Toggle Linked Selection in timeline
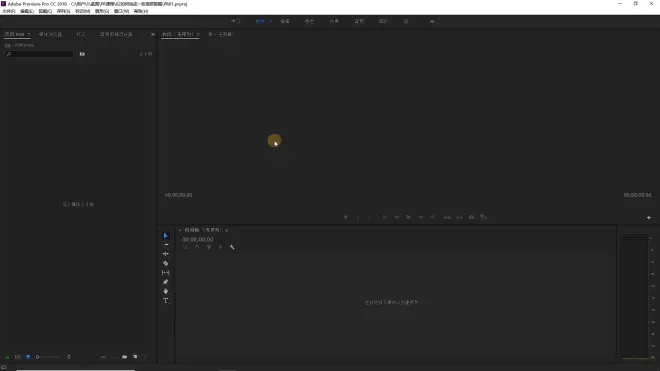660x371 pixels. point(209,247)
